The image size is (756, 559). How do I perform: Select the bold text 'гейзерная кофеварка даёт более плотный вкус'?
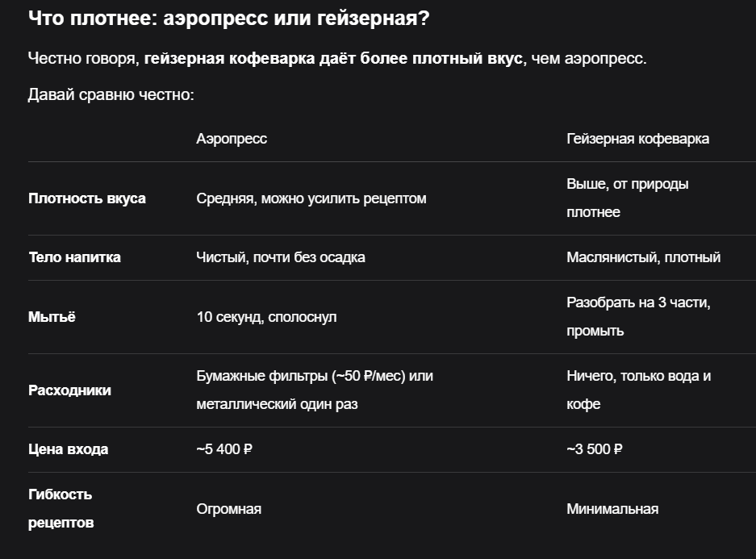[333, 58]
